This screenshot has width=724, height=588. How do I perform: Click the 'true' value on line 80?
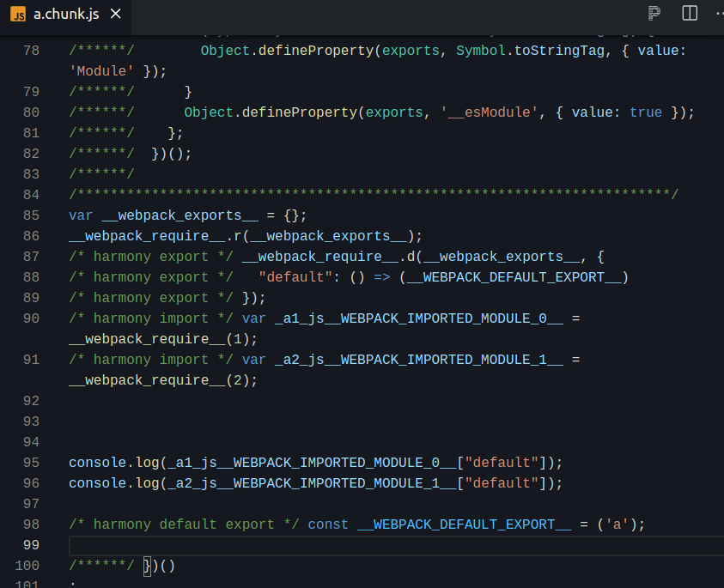pos(646,112)
